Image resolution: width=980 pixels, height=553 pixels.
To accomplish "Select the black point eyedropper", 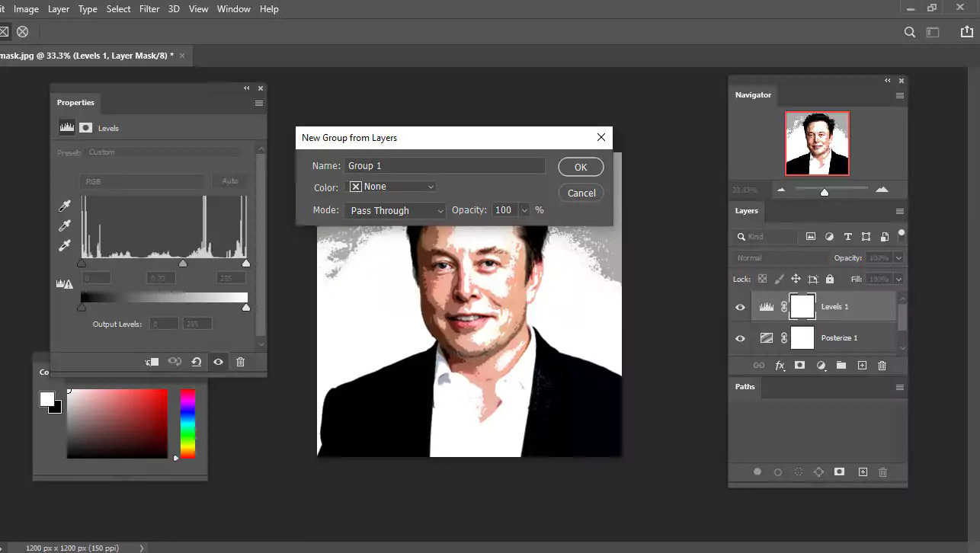I will 65,206.
